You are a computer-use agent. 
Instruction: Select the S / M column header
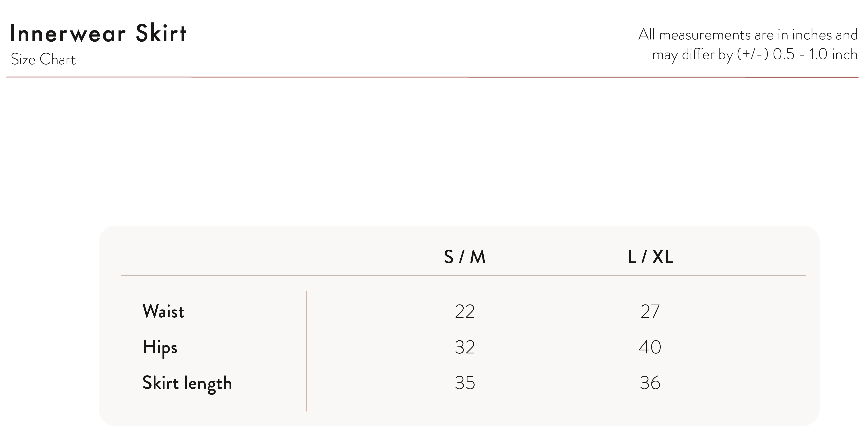tap(465, 257)
